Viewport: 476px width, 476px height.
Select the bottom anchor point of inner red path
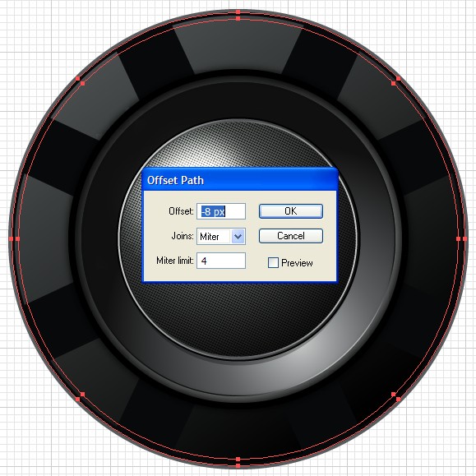coord(238,459)
